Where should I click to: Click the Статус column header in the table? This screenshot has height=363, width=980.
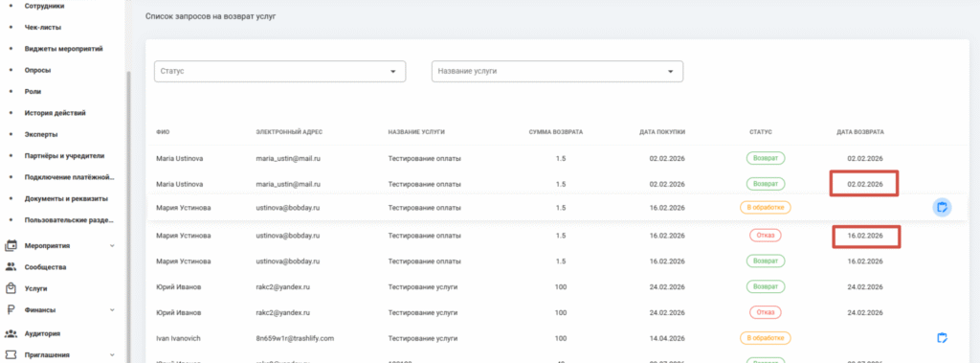coord(761,132)
